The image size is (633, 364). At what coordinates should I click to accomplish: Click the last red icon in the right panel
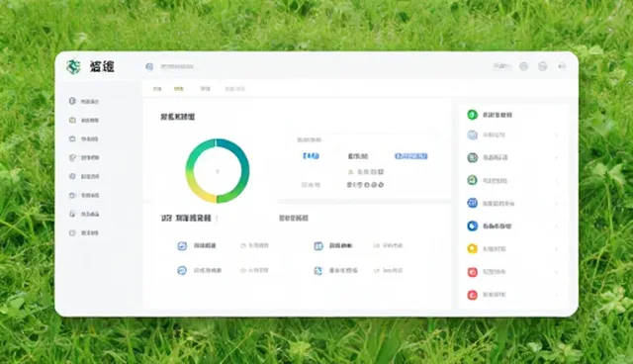(473, 295)
